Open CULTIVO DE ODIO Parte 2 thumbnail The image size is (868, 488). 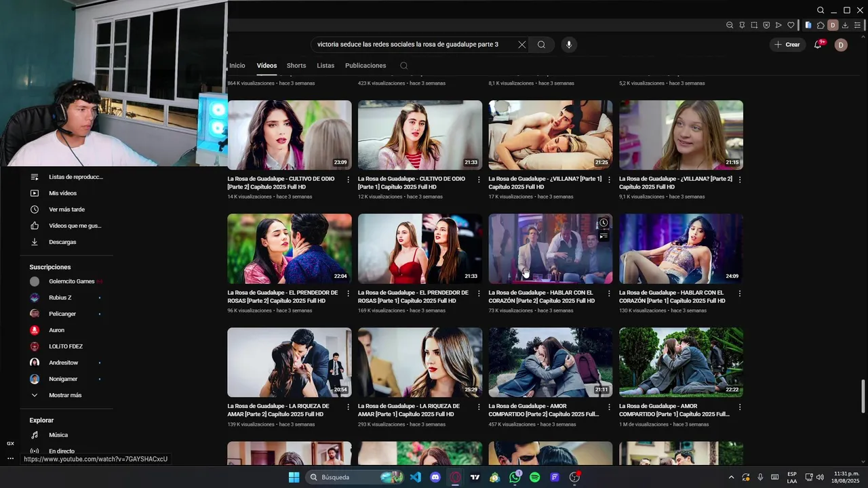point(290,135)
